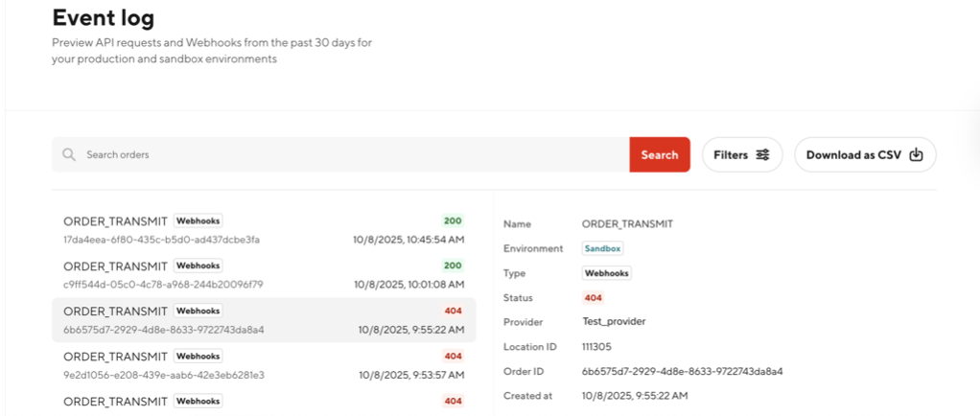The width and height of the screenshot is (980, 416).
Task: Open the event dated 10/8/2025, 10:01:08 AM
Action: [264, 275]
